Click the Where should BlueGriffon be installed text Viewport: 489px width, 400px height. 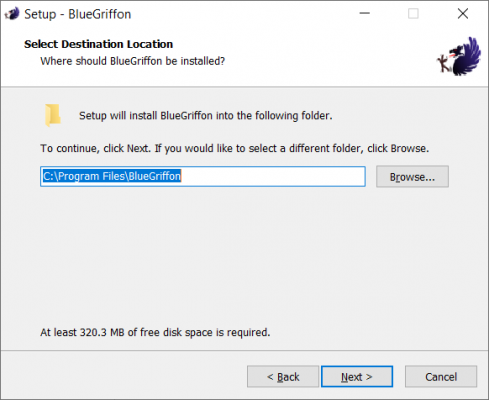pos(133,61)
